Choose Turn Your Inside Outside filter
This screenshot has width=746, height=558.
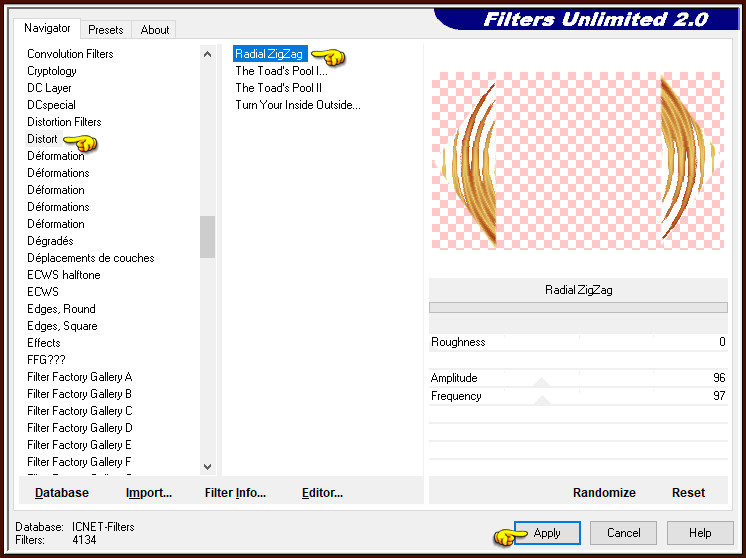[298, 105]
